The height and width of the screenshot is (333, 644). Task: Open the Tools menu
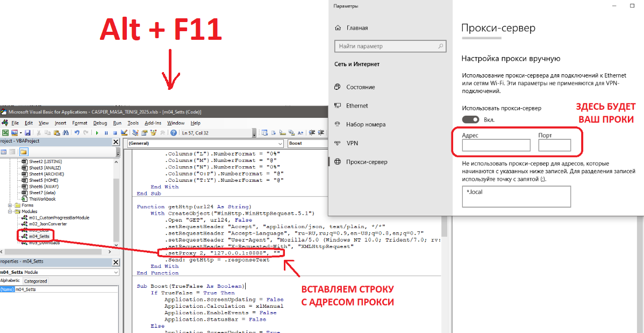[133, 123]
